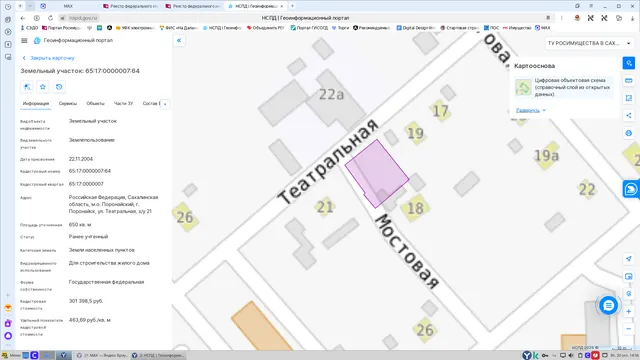The image size is (640, 360).
Task: Click the Театральная street label
Action: click(x=328, y=162)
